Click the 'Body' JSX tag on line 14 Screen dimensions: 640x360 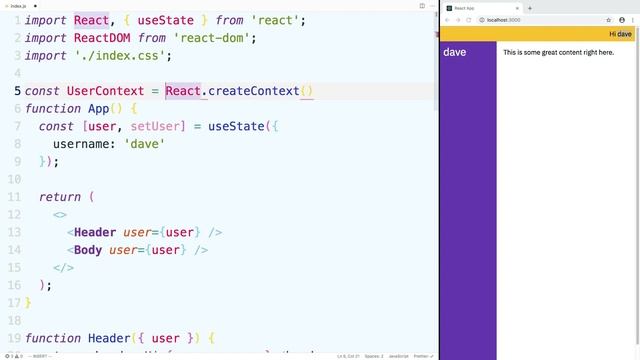pos(88,250)
